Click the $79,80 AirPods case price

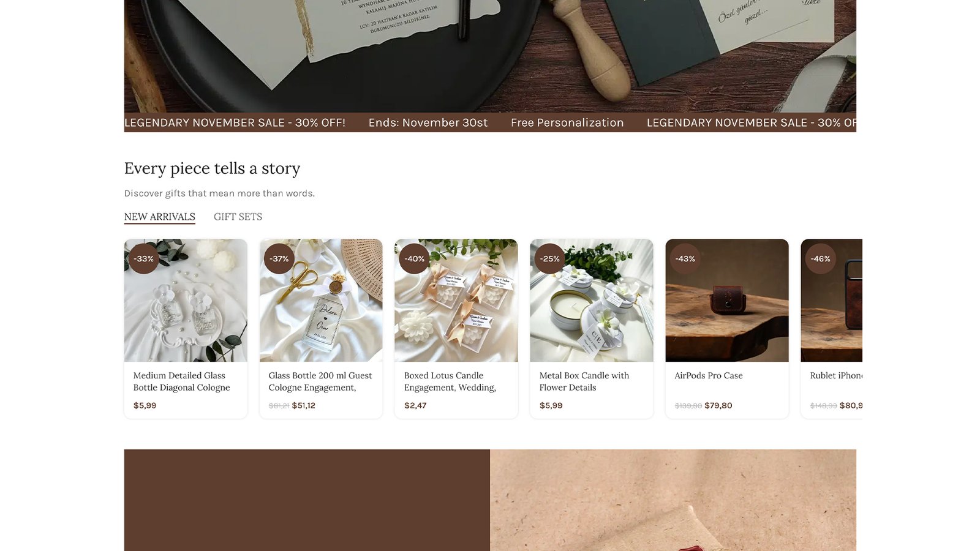point(718,405)
